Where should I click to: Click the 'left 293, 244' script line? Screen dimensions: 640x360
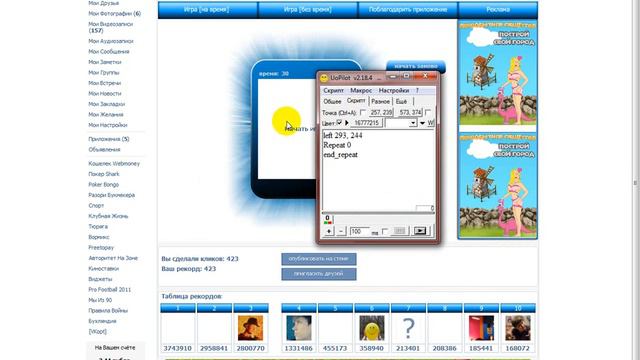point(342,136)
